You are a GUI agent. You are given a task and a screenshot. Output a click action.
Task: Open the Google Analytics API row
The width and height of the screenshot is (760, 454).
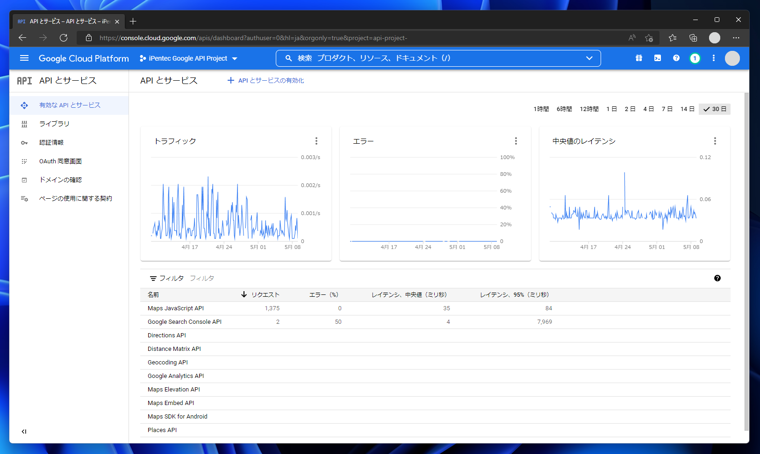point(435,376)
